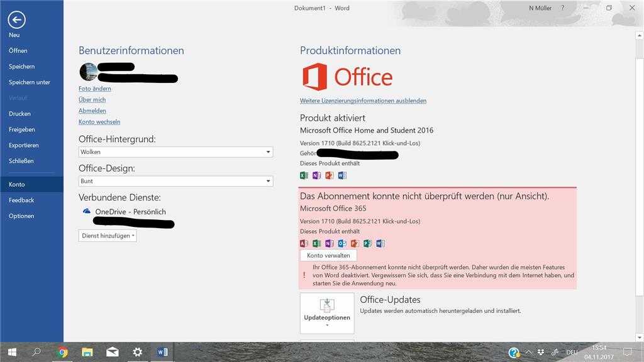This screenshot has width=644, height=362.
Task: Click the Konto verwalten button
Action: click(328, 255)
